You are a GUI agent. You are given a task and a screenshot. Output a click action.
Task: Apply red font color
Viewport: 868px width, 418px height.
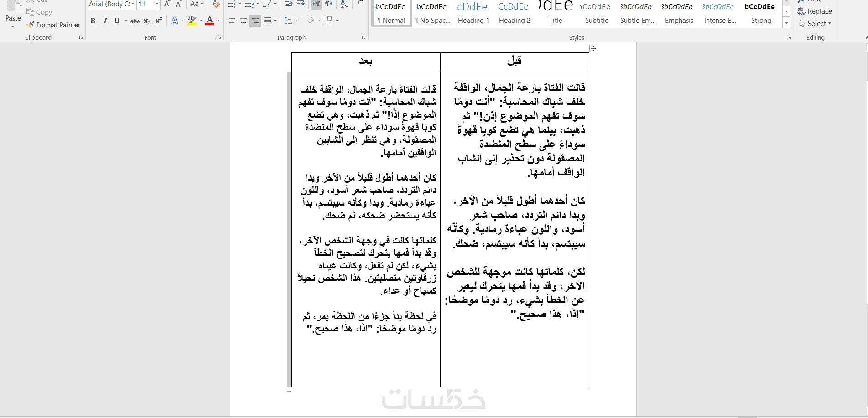[x=210, y=21]
